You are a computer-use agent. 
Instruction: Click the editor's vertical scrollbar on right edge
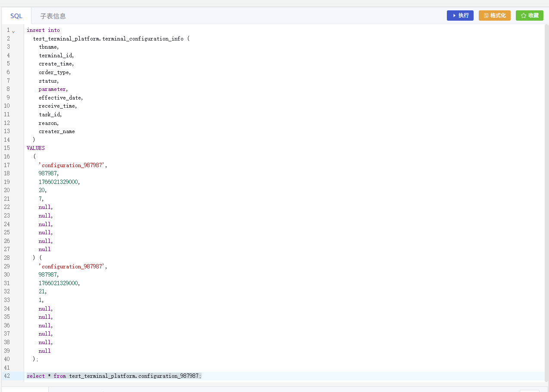pyautogui.click(x=546, y=202)
